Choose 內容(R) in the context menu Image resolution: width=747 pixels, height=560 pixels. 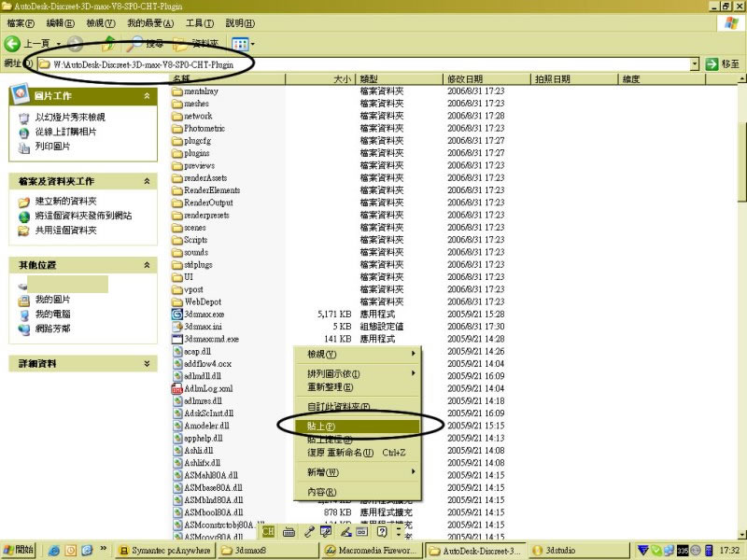357,492
